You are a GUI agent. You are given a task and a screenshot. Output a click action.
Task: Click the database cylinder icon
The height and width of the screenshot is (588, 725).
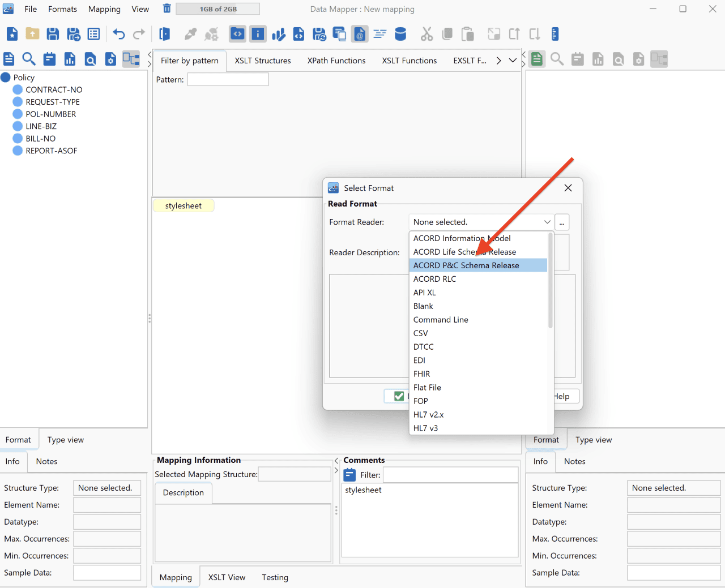point(400,34)
